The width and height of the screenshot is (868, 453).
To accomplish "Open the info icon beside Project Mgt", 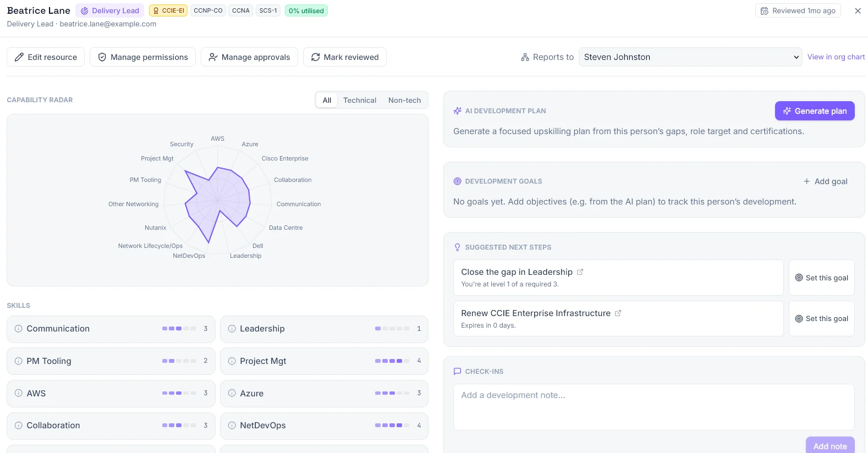I will tap(232, 361).
